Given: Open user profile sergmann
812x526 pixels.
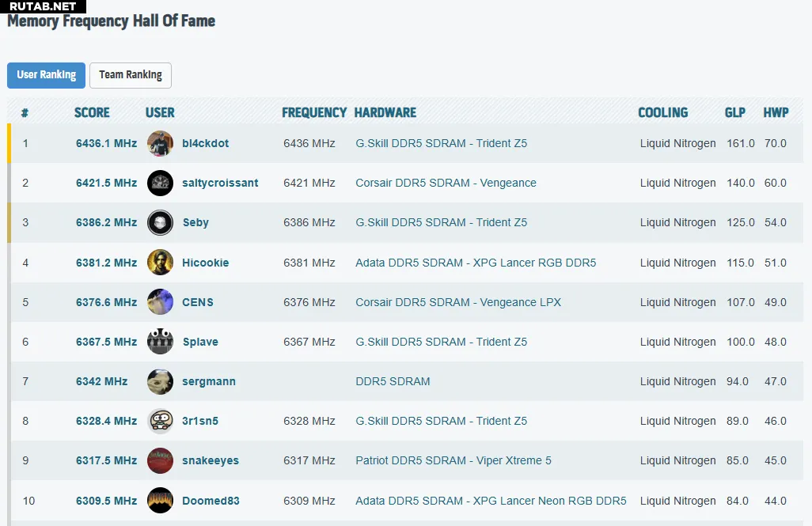Looking at the screenshot, I should [x=209, y=381].
